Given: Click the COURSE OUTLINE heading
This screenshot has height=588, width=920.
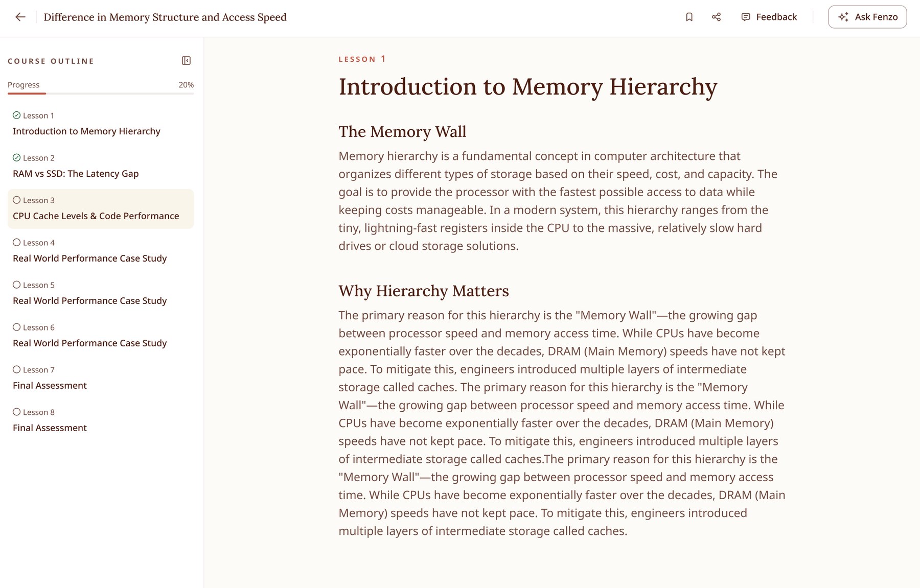Looking at the screenshot, I should pos(51,61).
